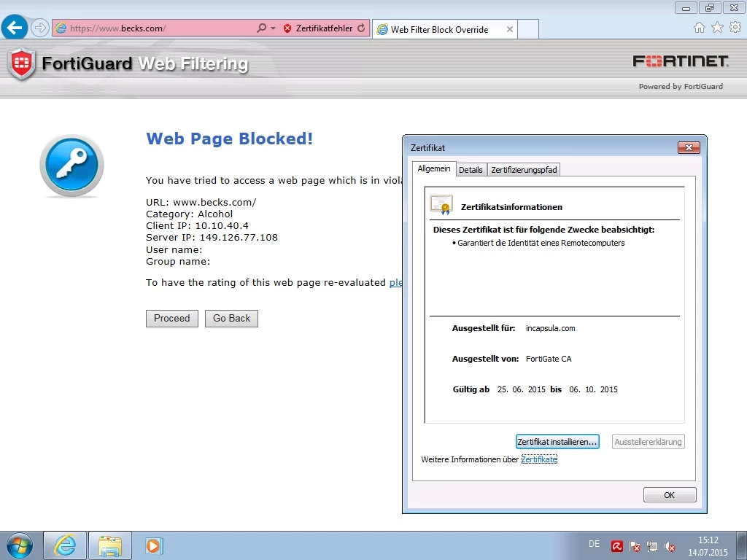The width and height of the screenshot is (747, 560).
Task: Click the browser Forward arrow button
Action: click(39, 28)
